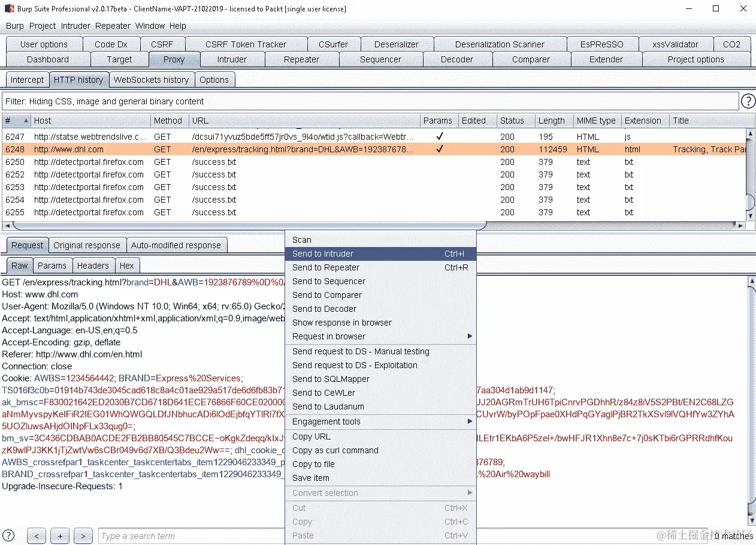Sort history by the # column header
This screenshot has height=545, width=756.
tap(16, 121)
